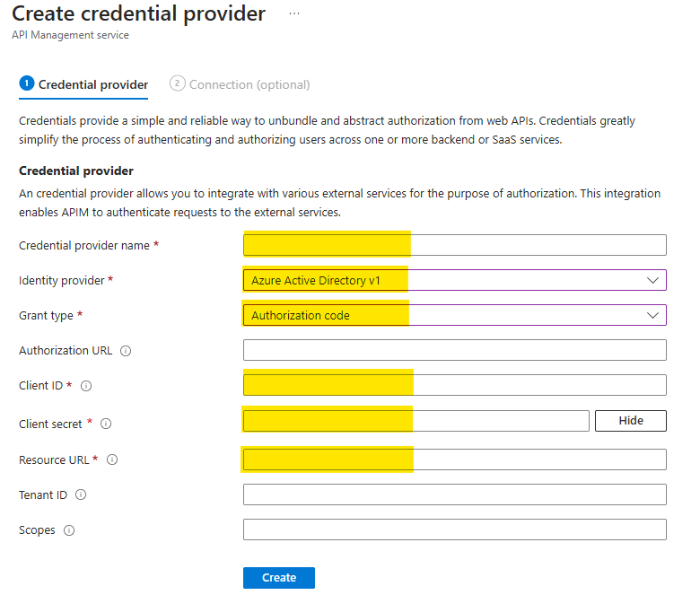Open the Grant type dropdown
Image resolution: width=700 pixels, height=595 pixels.
coord(454,315)
